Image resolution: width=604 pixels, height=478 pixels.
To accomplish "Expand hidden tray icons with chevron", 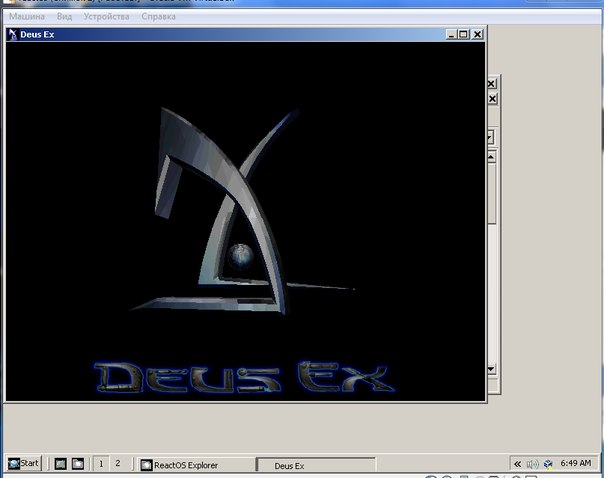I will [x=518, y=464].
